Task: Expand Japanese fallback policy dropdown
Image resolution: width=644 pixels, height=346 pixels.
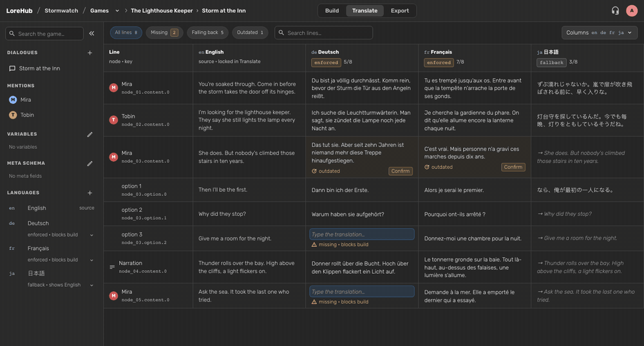Action: pyautogui.click(x=91, y=285)
